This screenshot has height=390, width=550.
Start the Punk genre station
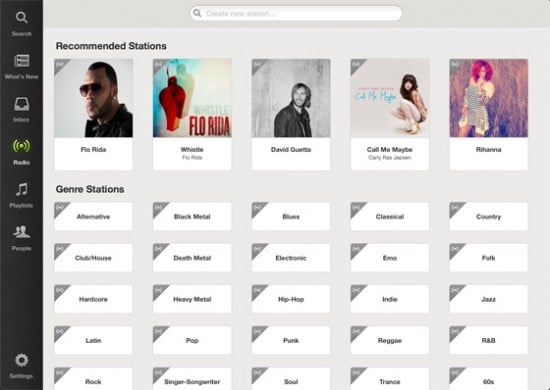coord(291,340)
